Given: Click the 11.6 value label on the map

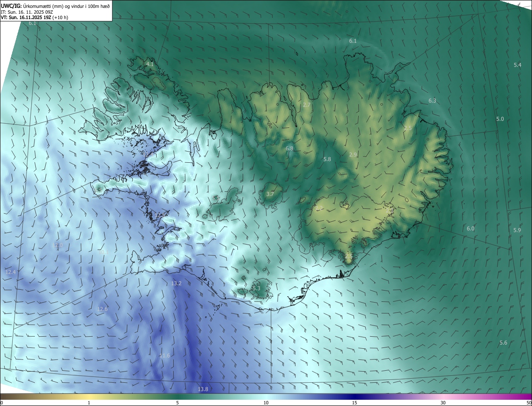Looking at the screenshot, I should [165, 355].
